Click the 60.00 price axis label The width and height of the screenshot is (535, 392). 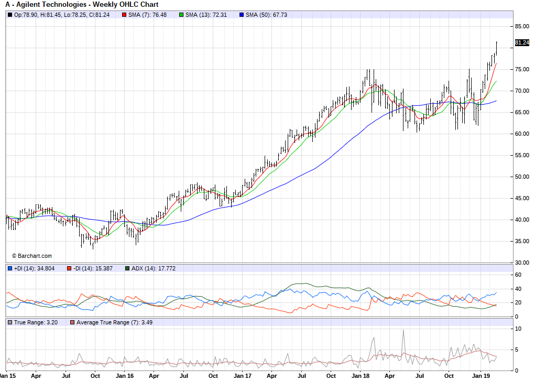coord(522,134)
